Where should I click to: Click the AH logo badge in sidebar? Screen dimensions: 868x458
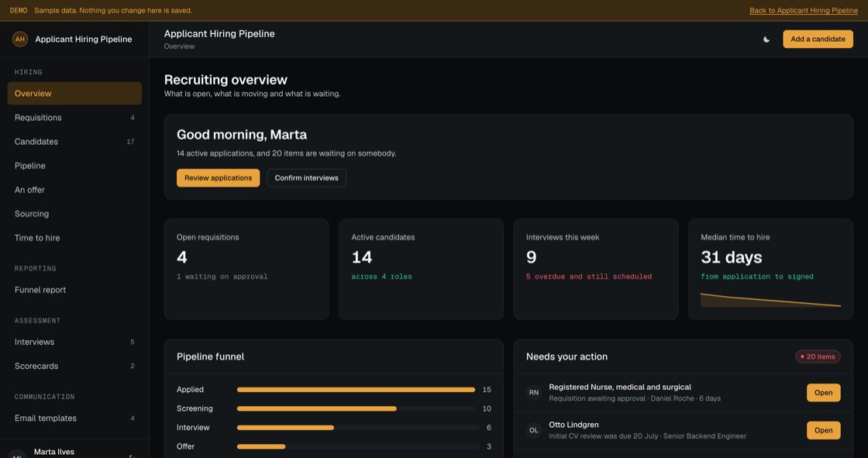pos(20,40)
